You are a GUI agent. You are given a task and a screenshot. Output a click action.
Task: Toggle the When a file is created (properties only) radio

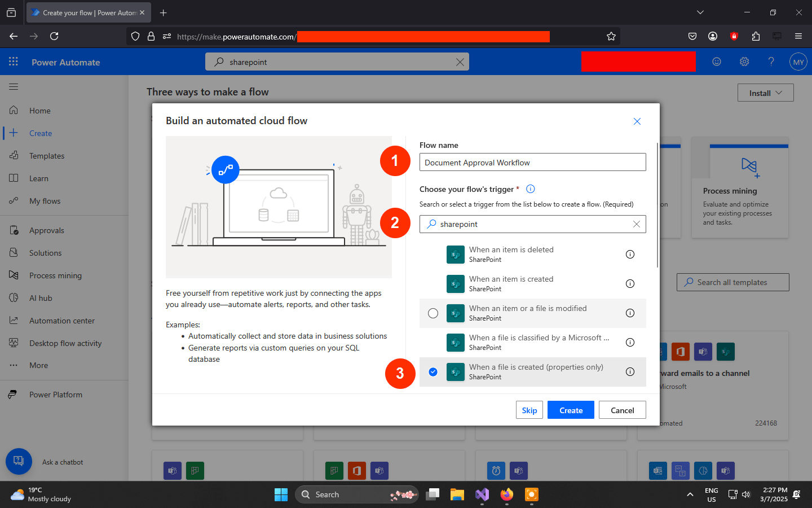click(x=433, y=372)
